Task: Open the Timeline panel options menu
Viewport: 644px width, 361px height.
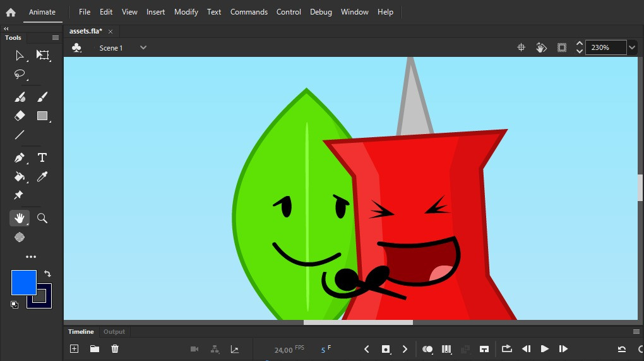Action: 636,331
